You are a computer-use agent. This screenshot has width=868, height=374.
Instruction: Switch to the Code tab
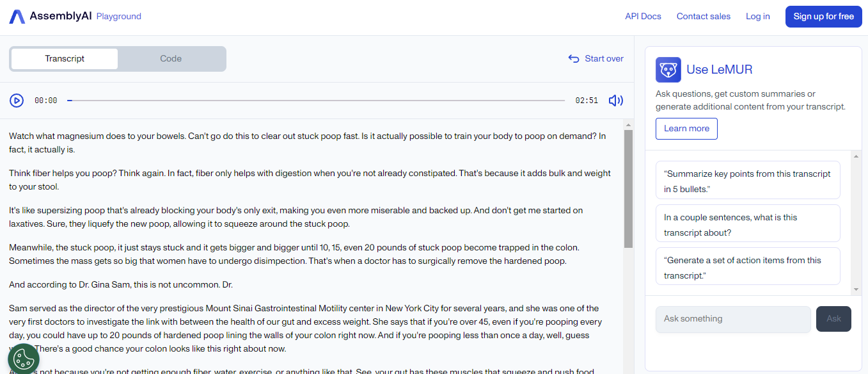click(x=171, y=58)
